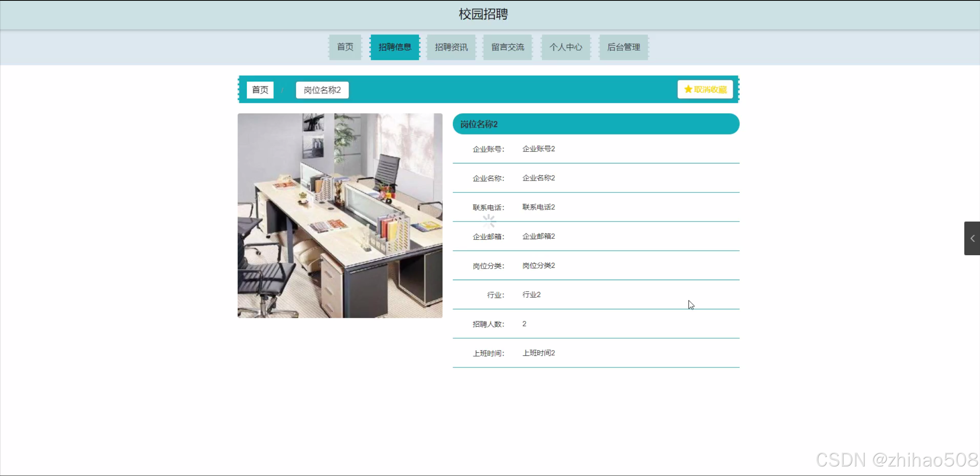Click the 校园招聘 site title
The height and width of the screenshot is (476, 980).
pyautogui.click(x=483, y=14)
